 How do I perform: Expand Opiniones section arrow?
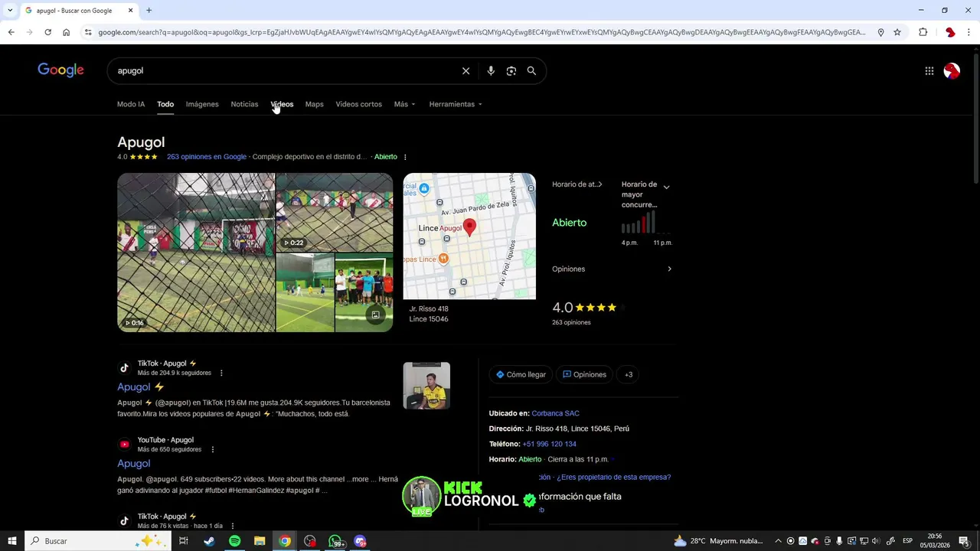669,269
